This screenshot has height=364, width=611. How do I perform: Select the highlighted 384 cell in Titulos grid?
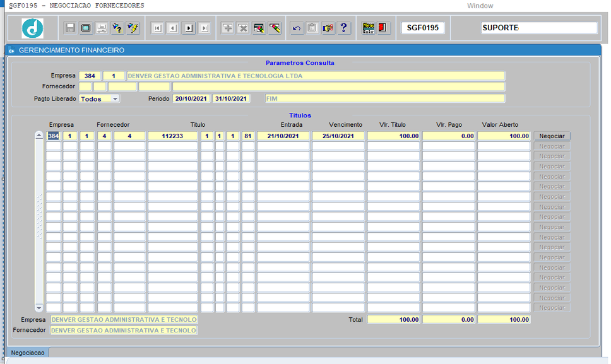(54, 136)
